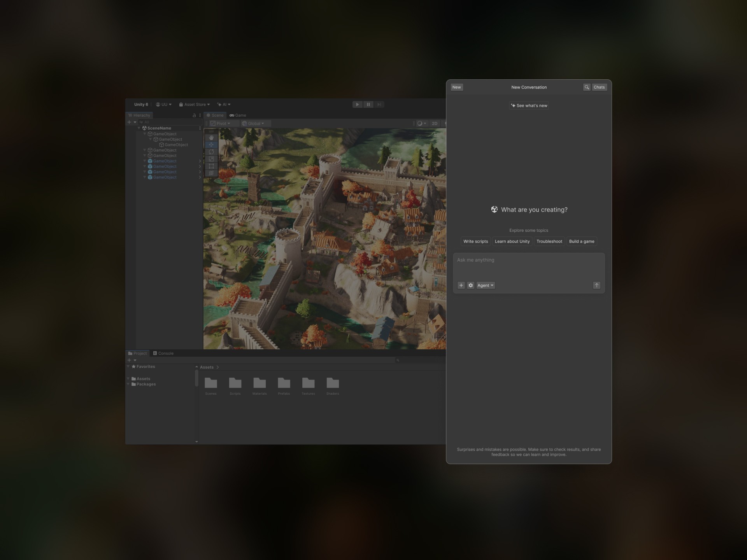Image resolution: width=747 pixels, height=560 pixels.
Task: Toggle the Hierarchy panel lock
Action: coord(194,115)
